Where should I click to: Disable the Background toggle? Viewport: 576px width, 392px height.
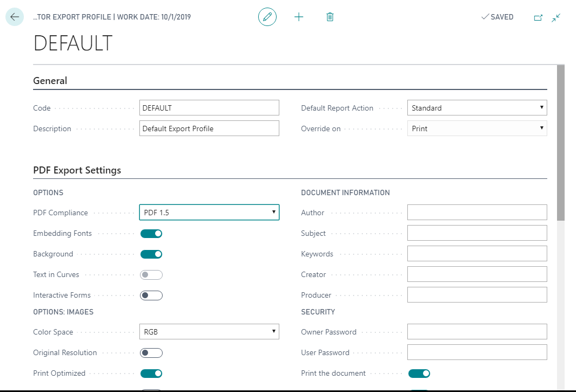[151, 254]
